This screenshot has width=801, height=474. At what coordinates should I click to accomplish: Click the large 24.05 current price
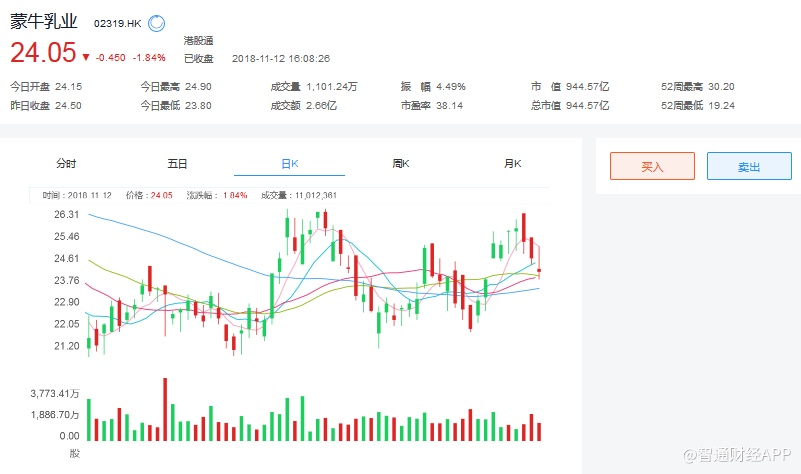pos(42,52)
